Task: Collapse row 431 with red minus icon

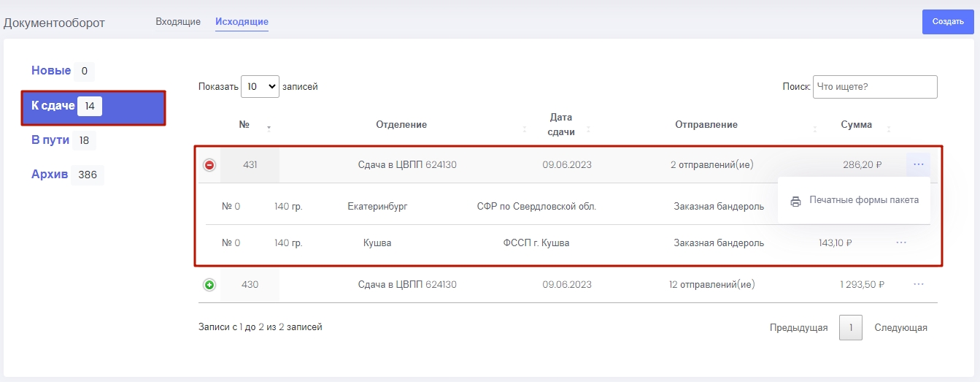Action: (209, 165)
